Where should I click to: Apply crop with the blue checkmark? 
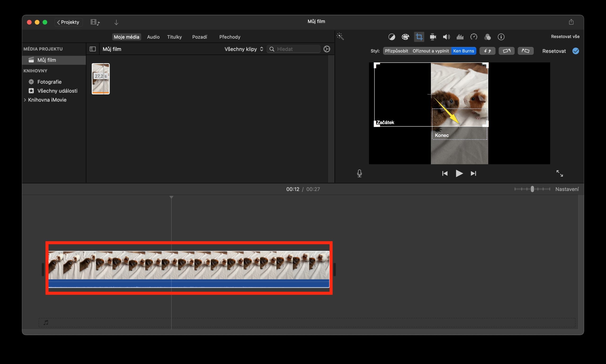coord(576,51)
